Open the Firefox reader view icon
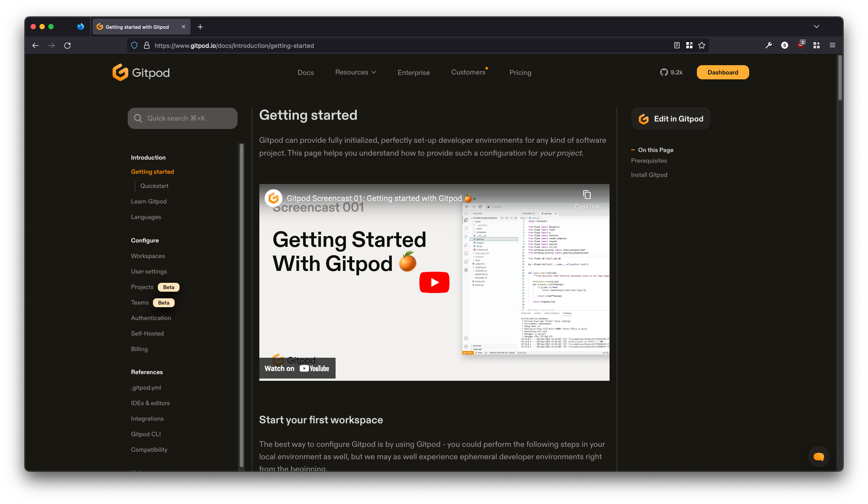Viewport: 868px width, 504px height. pos(676,45)
